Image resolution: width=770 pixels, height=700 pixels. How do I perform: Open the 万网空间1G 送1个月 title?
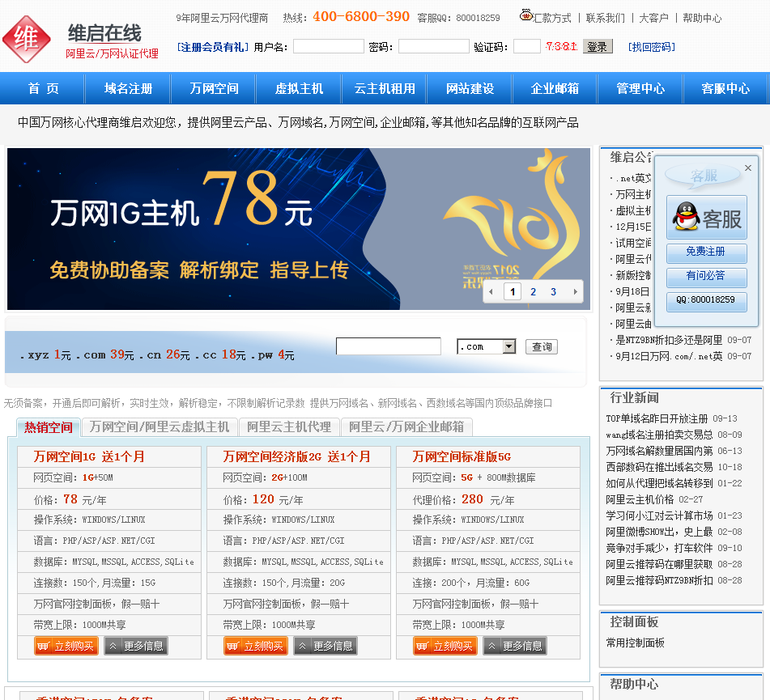pyautogui.click(x=89, y=457)
